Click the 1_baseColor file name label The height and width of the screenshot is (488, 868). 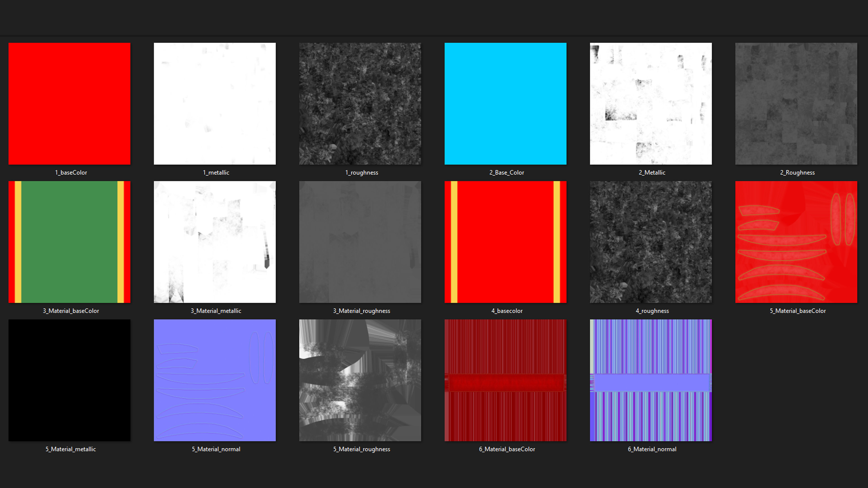point(71,172)
